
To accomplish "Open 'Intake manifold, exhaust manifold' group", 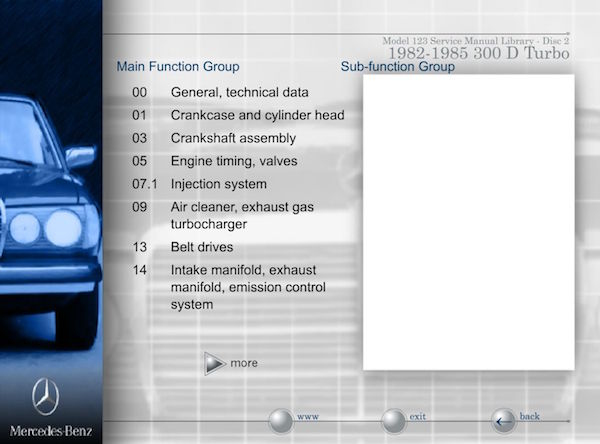I will 248,287.
